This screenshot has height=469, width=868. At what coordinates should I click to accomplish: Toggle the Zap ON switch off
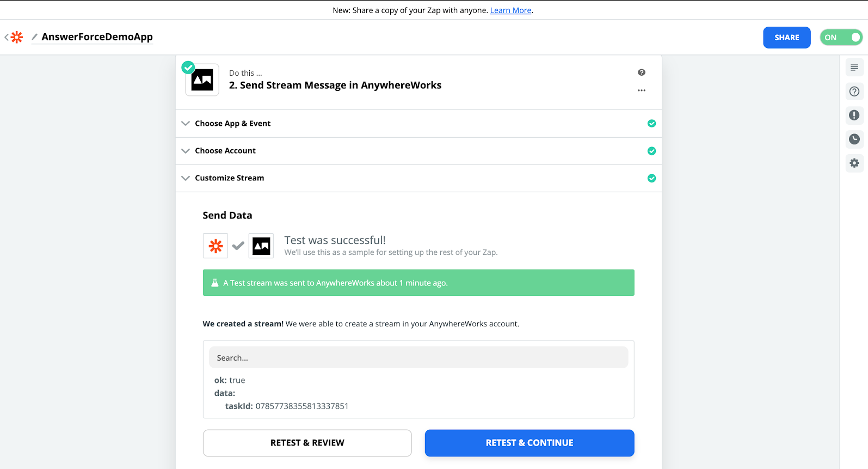point(841,38)
